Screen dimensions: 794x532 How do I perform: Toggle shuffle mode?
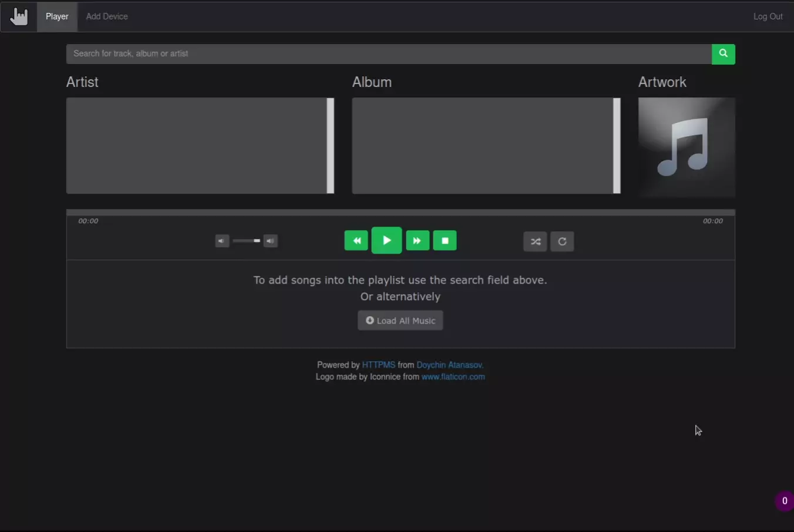535,241
